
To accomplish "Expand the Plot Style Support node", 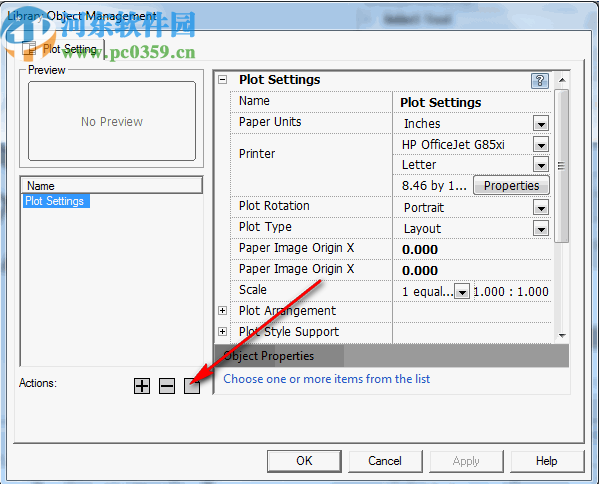I will (222, 331).
